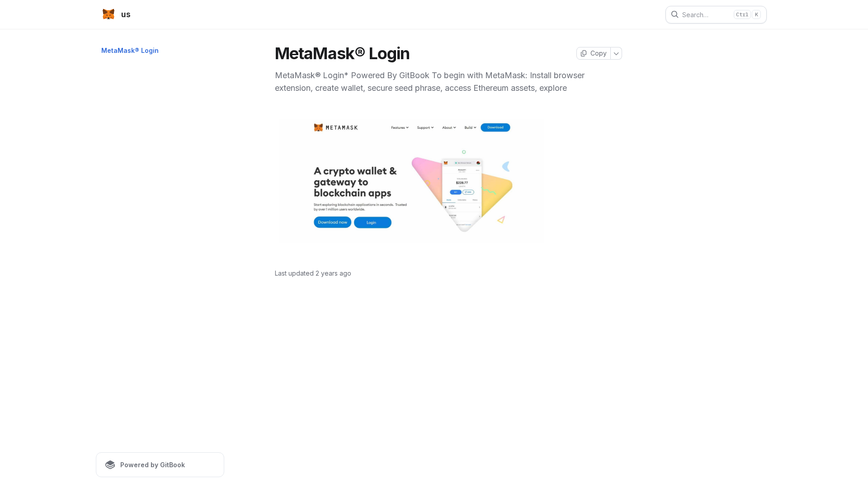Click the MetaMask fox logo in header
Screen dimensions: 868x488
click(x=108, y=14)
